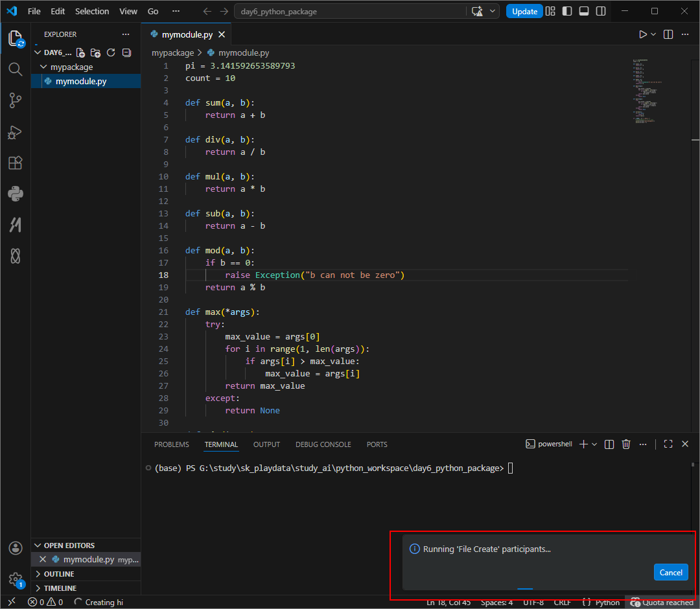Select mymodule.py in explorer tree
The image size is (700, 609).
pyautogui.click(x=86, y=81)
